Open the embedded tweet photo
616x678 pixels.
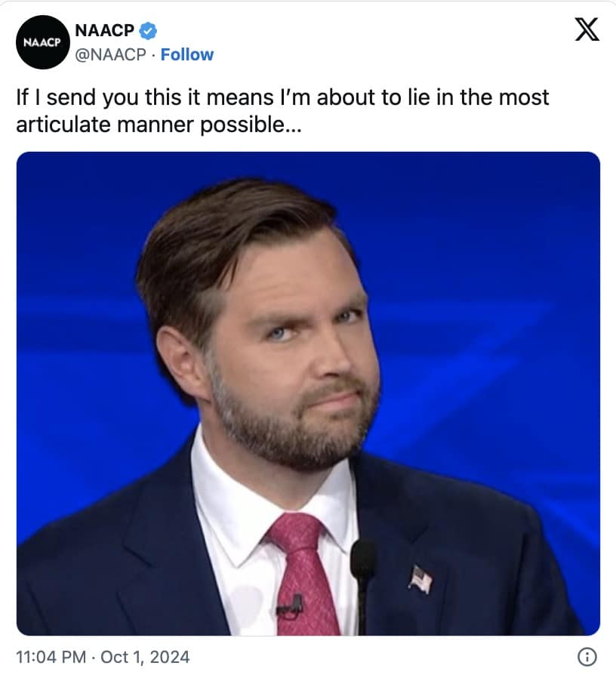(x=308, y=393)
